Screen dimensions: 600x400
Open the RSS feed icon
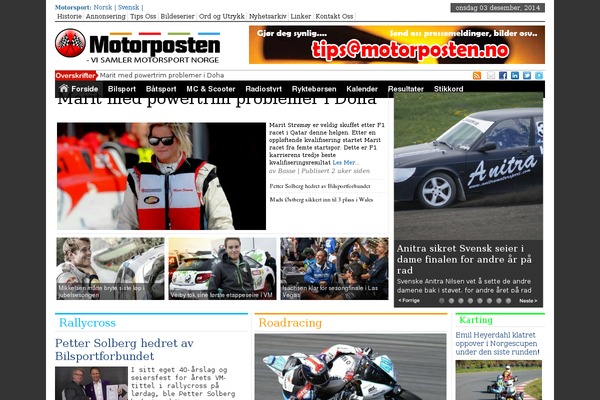pos(476,75)
